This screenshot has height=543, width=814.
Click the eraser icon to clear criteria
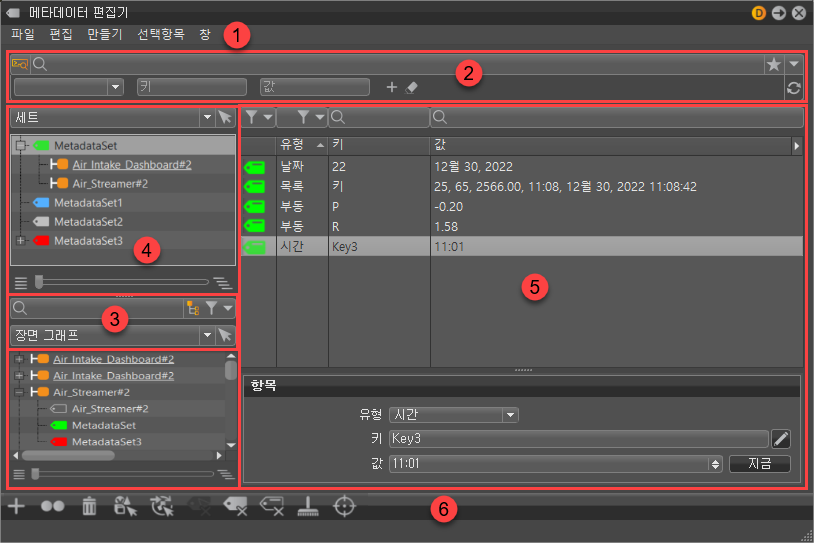coord(411,87)
